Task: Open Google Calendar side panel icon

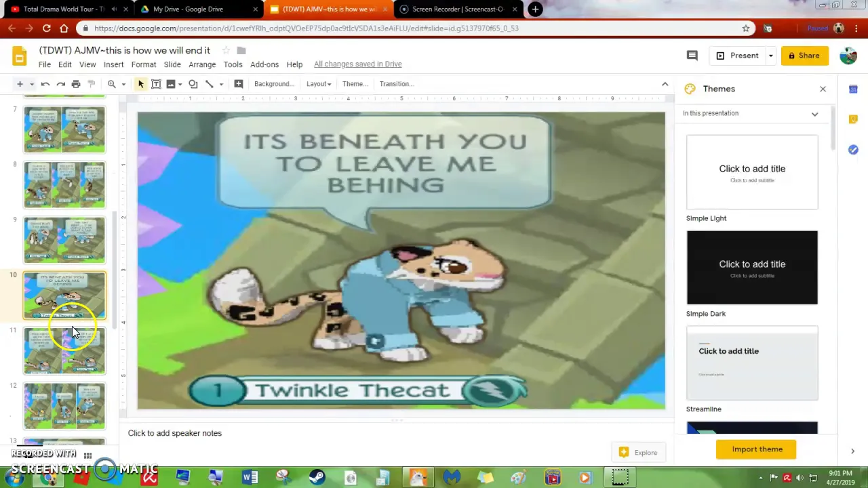Action: tap(853, 89)
